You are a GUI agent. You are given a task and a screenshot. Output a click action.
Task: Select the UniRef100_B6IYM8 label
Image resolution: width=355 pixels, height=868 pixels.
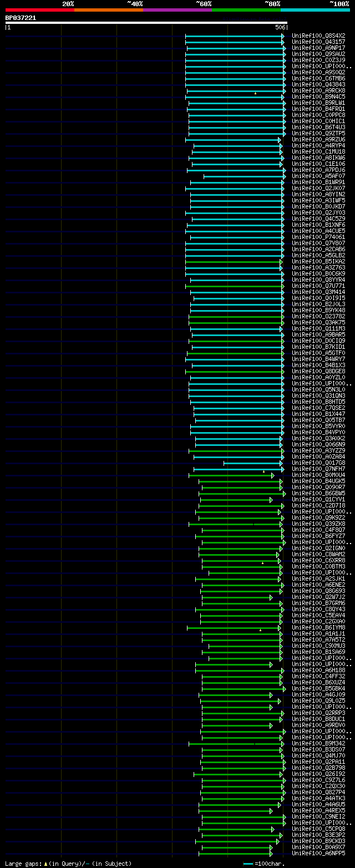tap(318, 627)
